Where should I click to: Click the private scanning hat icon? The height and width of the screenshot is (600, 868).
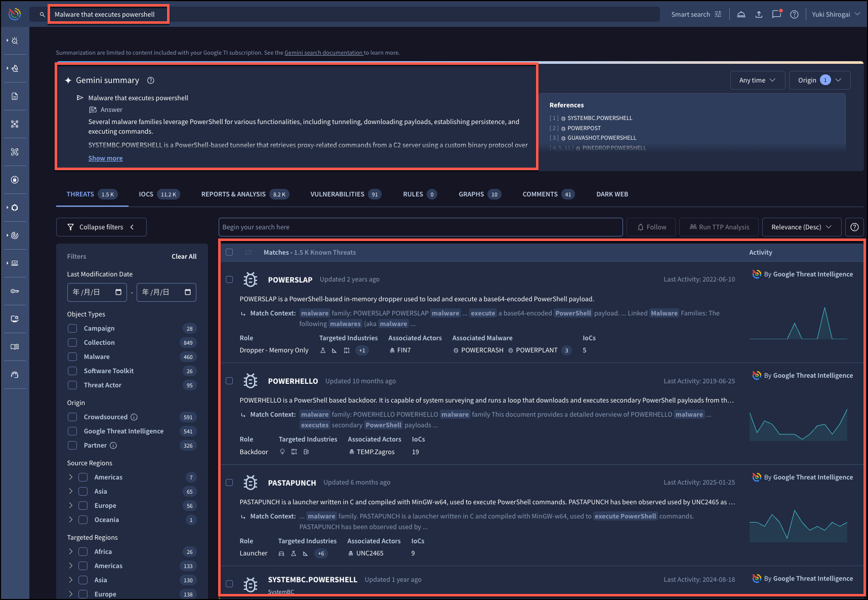[741, 14]
